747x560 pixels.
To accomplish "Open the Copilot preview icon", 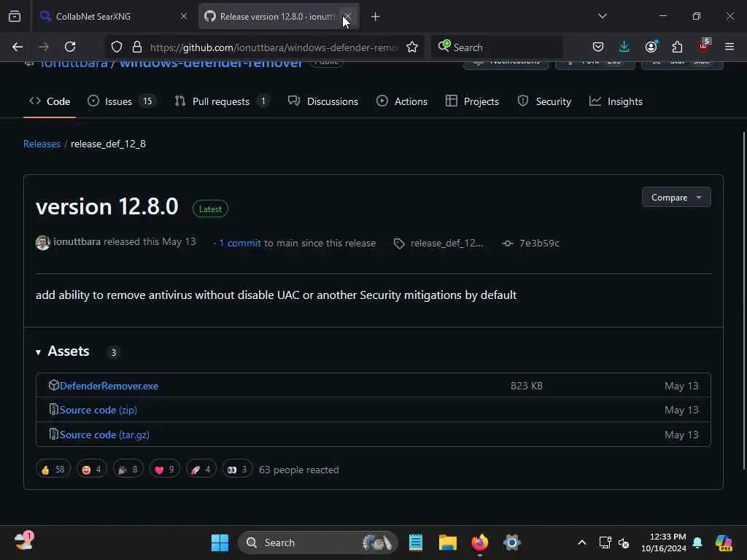I will (724, 542).
